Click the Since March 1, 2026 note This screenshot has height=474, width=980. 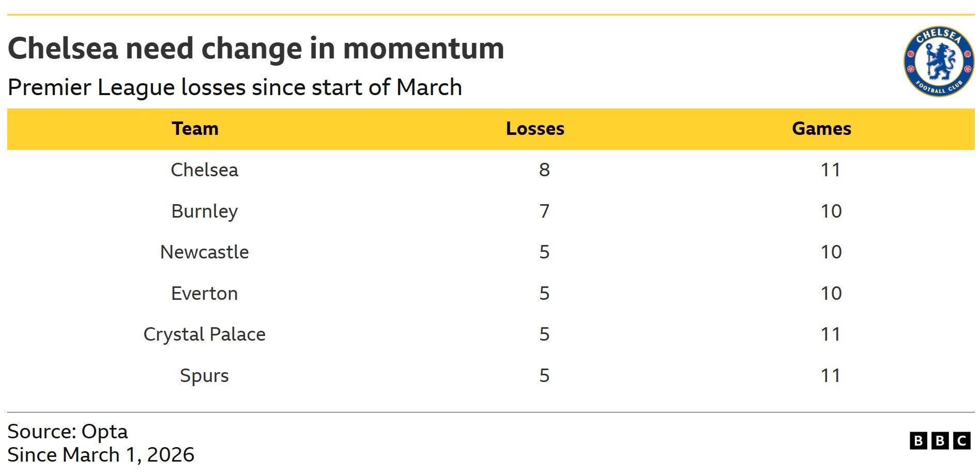(x=101, y=455)
